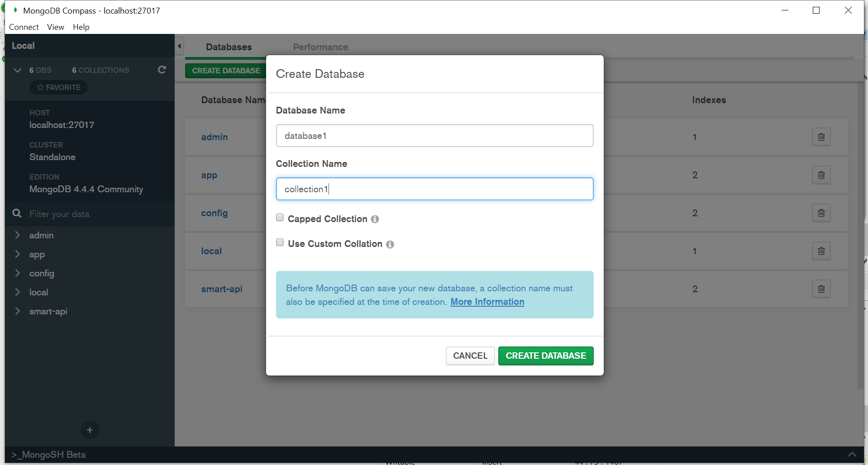Open the app database link in table
Viewport: 868px width, 465px height.
(209, 175)
